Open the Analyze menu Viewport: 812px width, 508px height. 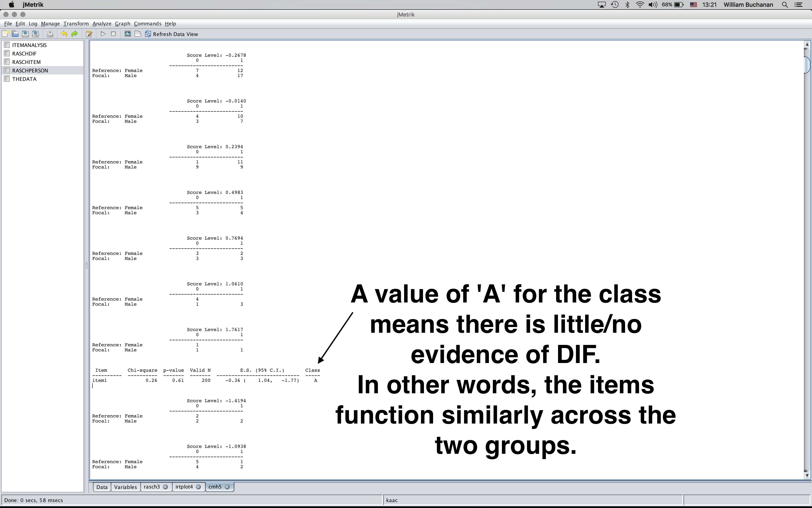coord(102,23)
